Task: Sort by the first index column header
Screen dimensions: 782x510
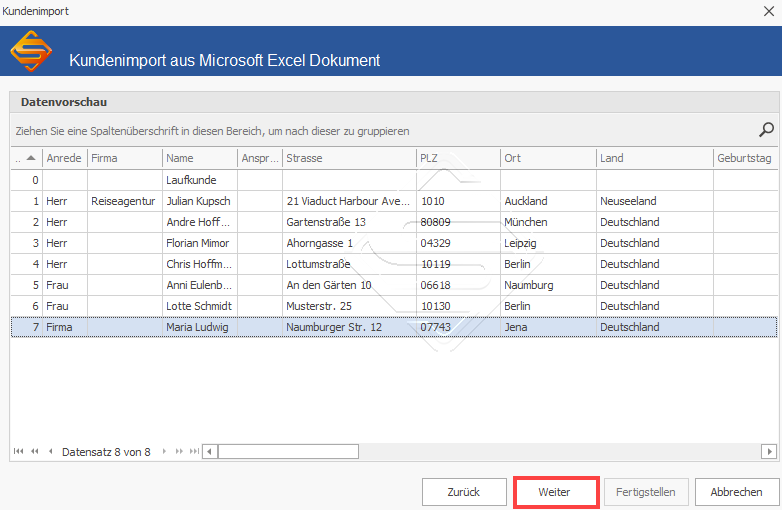Action: [27, 159]
